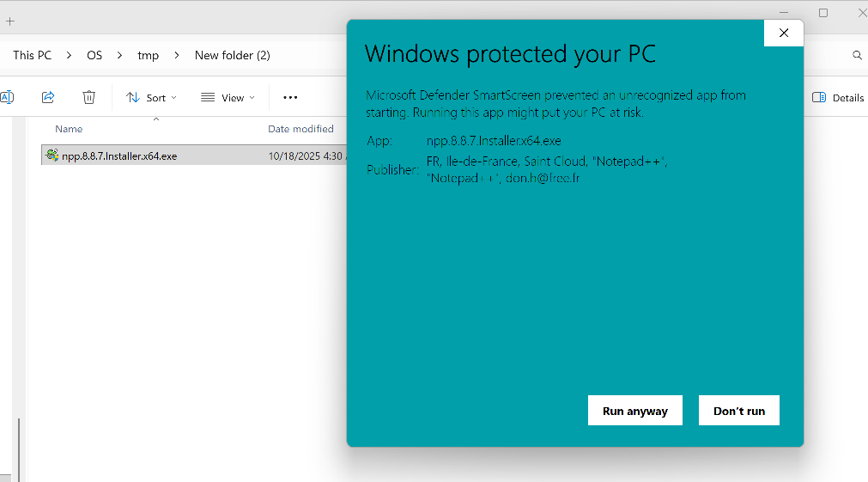Click the npp installer file icon
Viewport: 868px width, 482px height.
click(x=52, y=156)
